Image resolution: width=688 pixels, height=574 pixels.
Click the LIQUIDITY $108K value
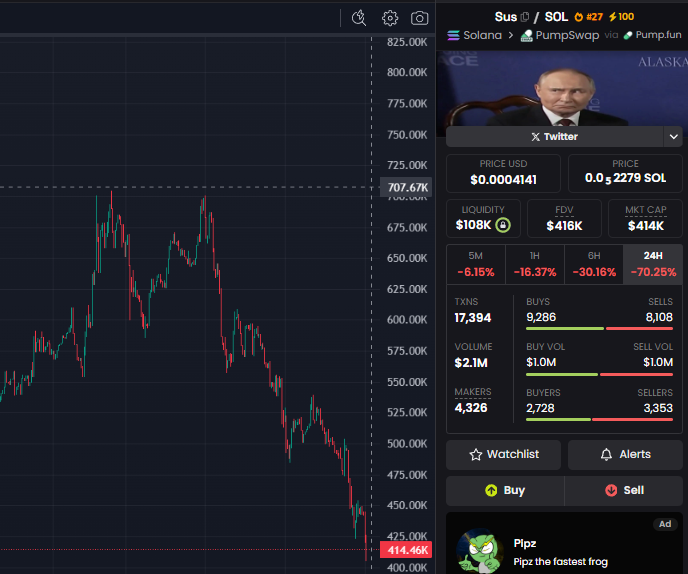tap(473, 225)
